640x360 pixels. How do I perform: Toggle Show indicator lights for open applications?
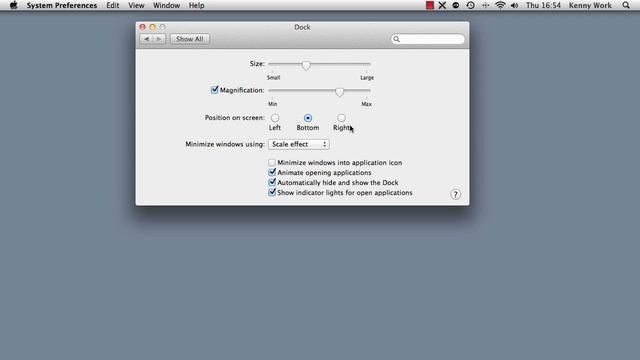point(272,192)
